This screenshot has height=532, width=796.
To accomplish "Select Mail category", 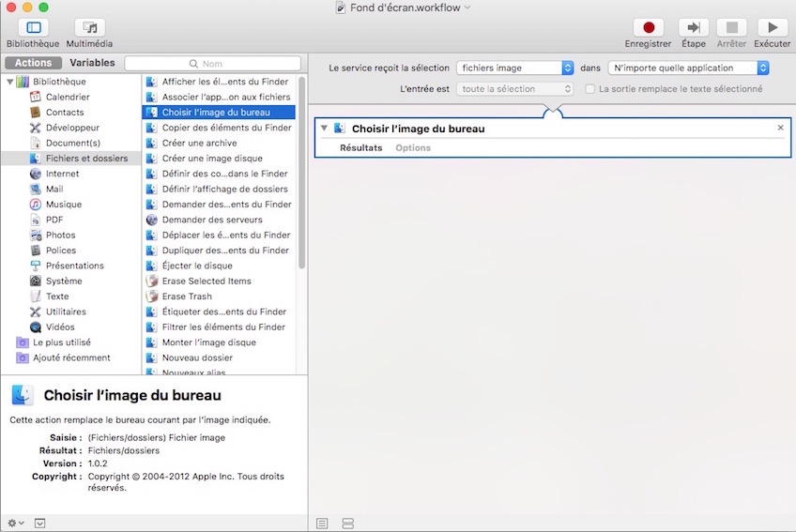I will 54,189.
